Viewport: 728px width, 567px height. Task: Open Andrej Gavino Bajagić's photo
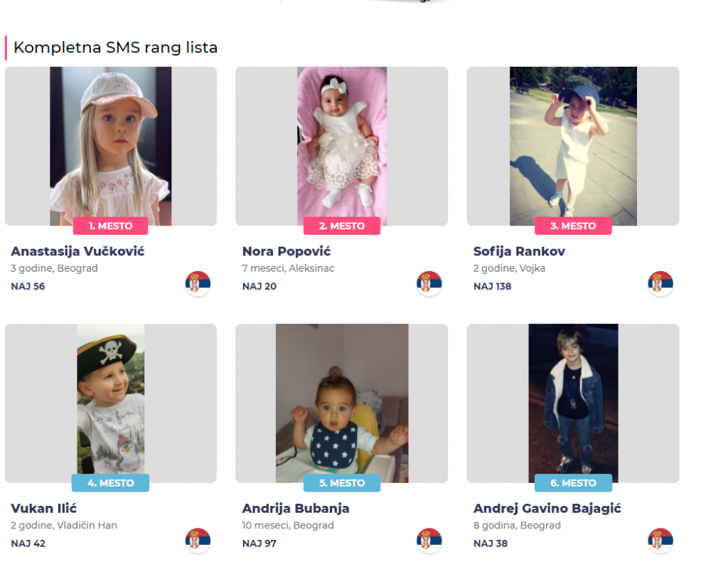[x=573, y=403]
